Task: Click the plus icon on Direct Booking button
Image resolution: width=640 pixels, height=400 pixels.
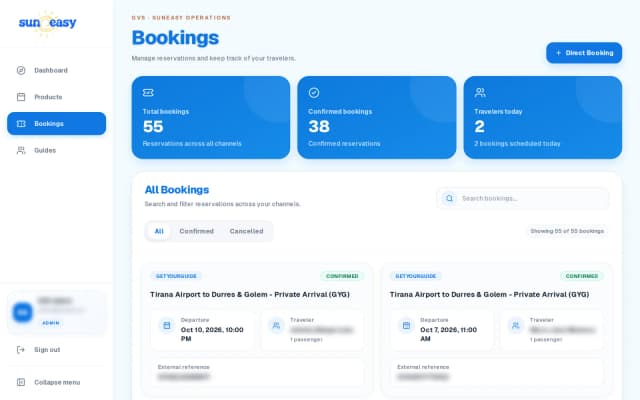Action: coord(558,53)
